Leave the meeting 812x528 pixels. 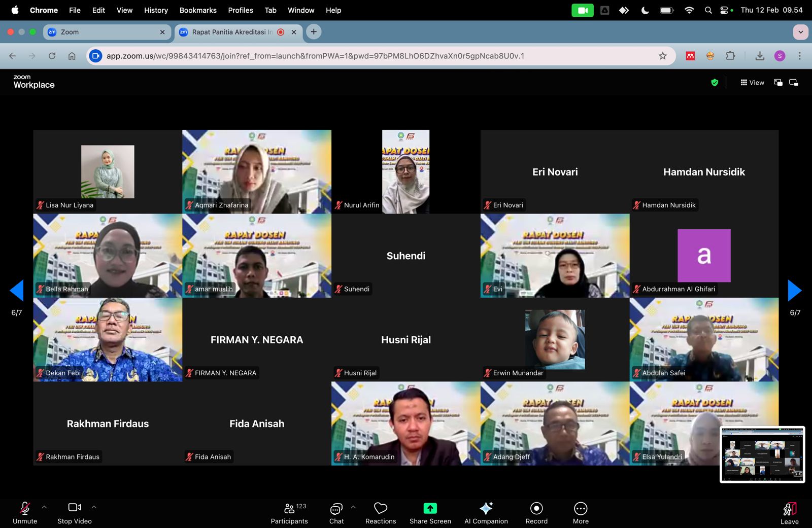click(x=789, y=513)
